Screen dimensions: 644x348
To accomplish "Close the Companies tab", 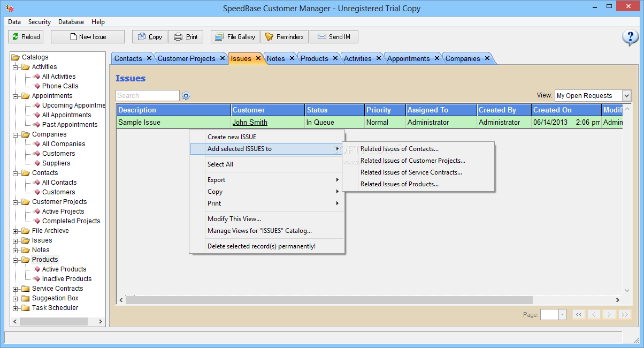I will pyautogui.click(x=487, y=58).
